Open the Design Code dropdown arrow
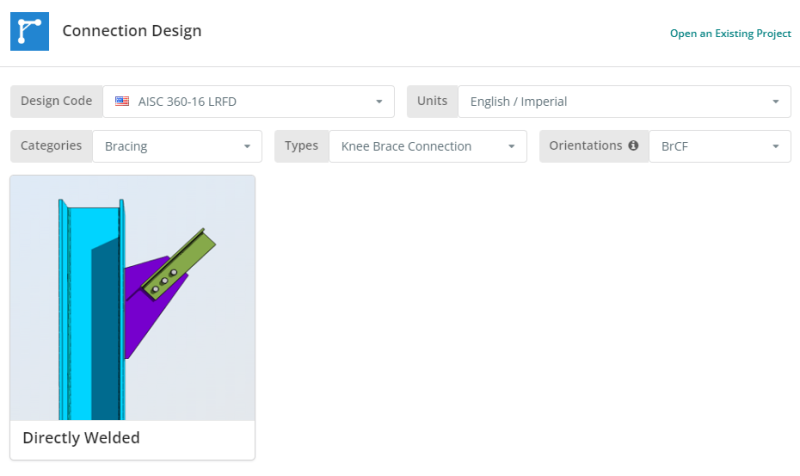Image resolution: width=800 pixels, height=476 pixels. [379, 102]
